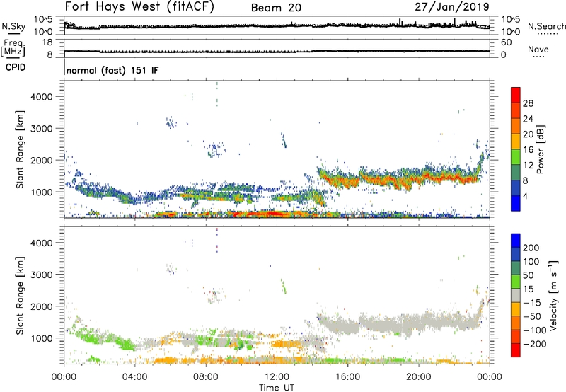The width and height of the screenshot is (566, 392).
Task: Click the 'Freq. [MHz]' label
Action: click(x=13, y=47)
